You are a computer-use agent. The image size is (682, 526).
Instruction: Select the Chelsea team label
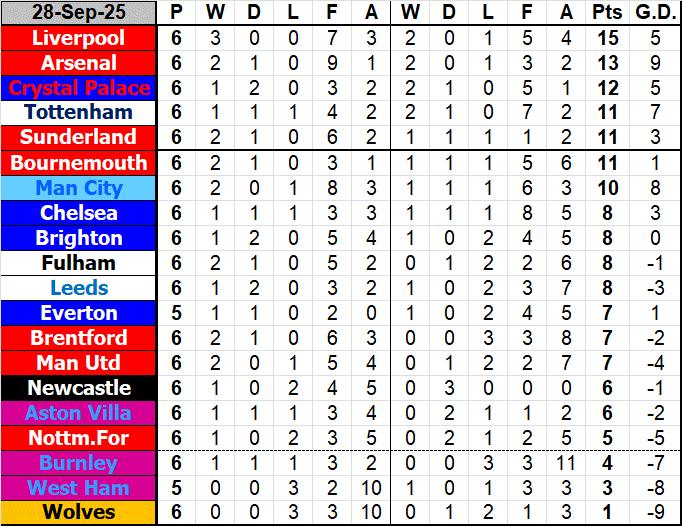[x=79, y=213]
